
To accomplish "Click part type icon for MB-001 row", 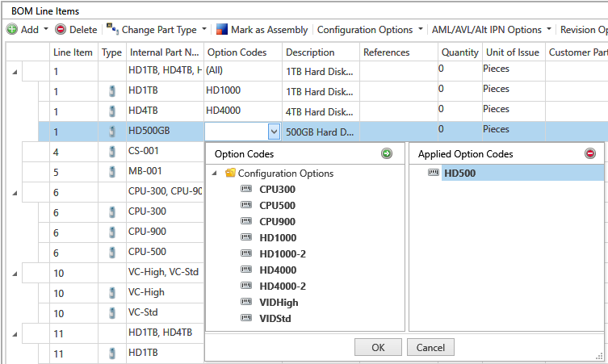I will coord(111,172).
